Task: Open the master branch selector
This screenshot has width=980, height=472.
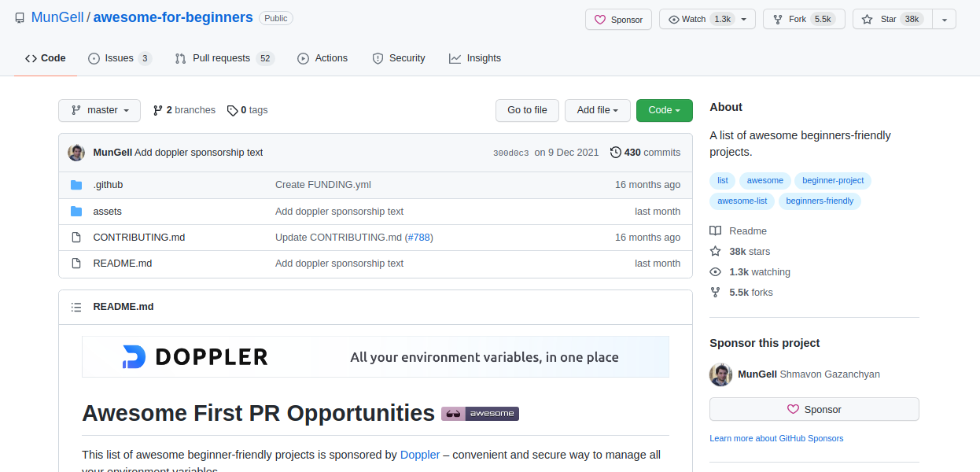Action: click(99, 110)
